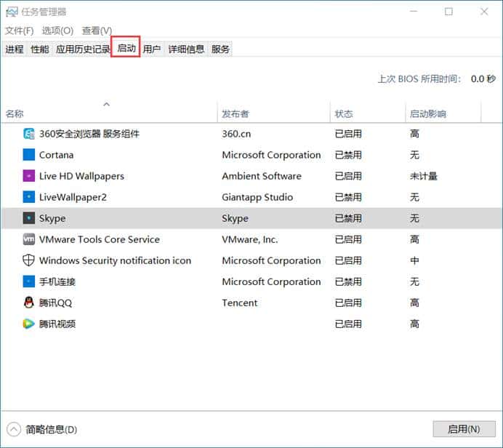Minimize the Task Manager window
503x448 pixels.
tap(414, 12)
